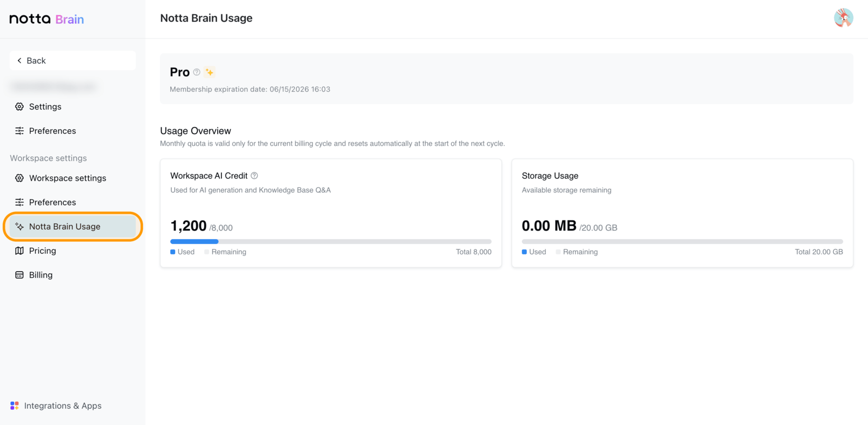
Task: Select Notta Brain Usage menu item
Action: (x=73, y=227)
